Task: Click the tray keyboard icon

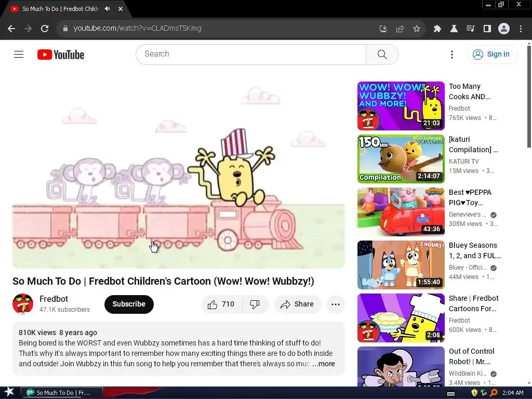Action: [x=451, y=393]
